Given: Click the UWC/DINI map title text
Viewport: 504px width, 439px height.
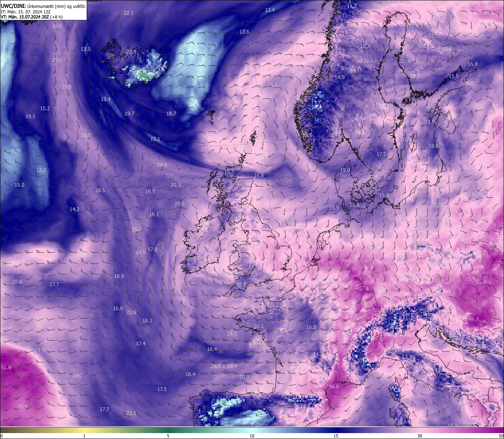Looking at the screenshot, I should click(43, 6).
